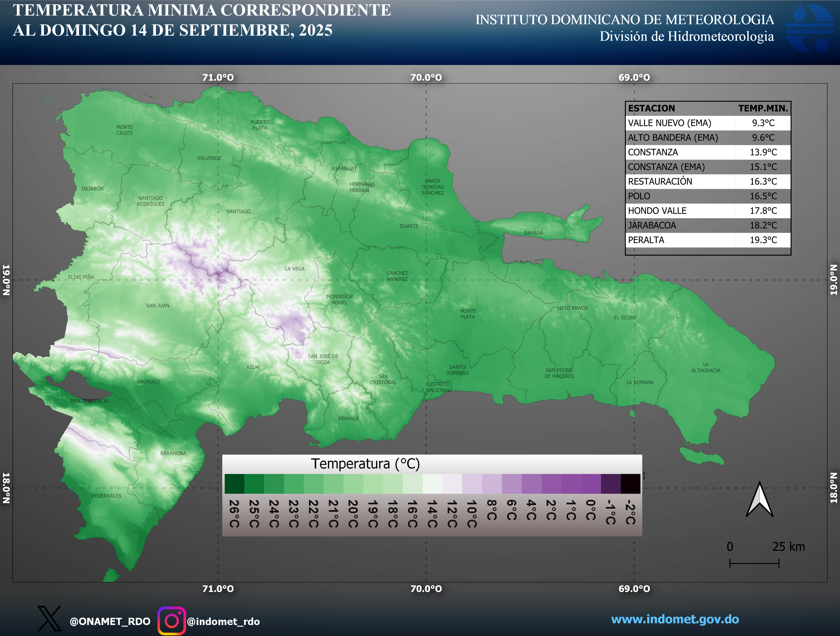Click the X (Twitter) logo icon
The height and width of the screenshot is (636, 840).
pyautogui.click(x=49, y=618)
